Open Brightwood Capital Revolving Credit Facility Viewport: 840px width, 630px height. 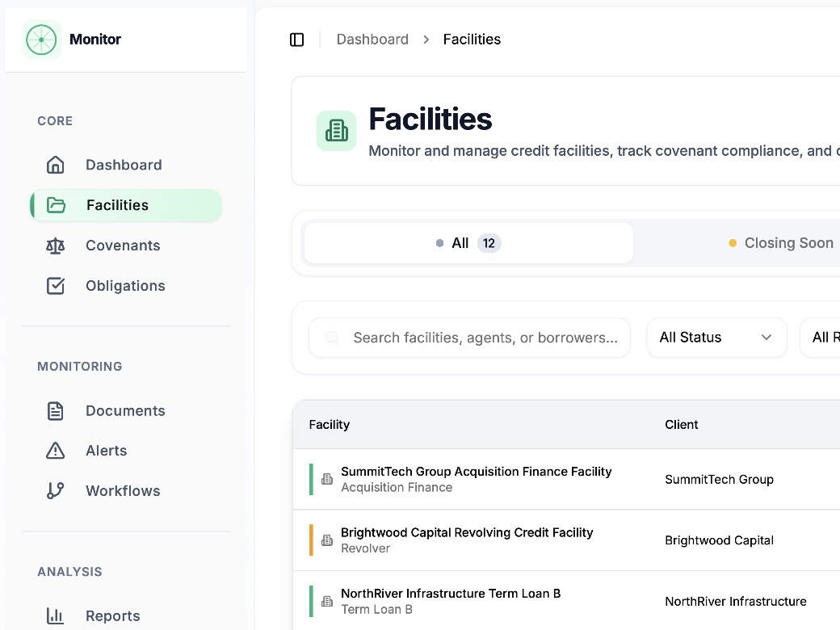click(x=468, y=532)
